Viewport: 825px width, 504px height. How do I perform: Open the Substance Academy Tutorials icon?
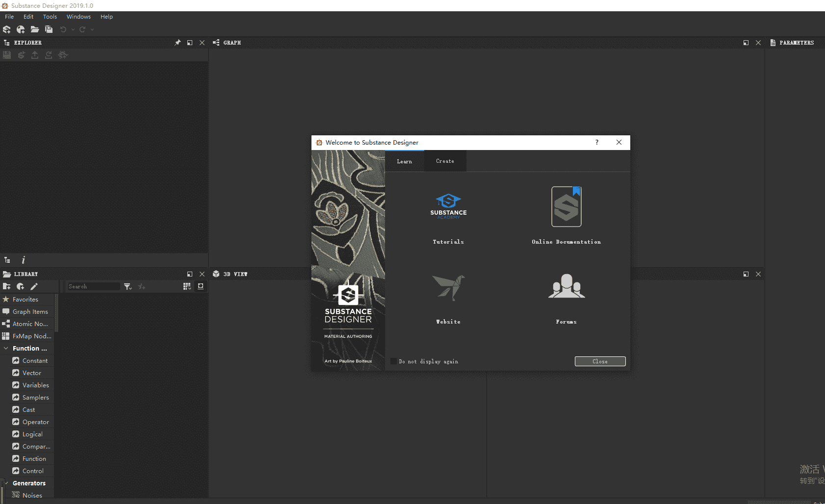pyautogui.click(x=448, y=206)
